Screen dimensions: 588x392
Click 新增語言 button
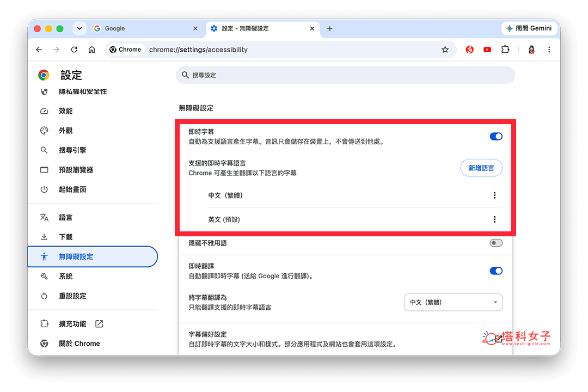click(x=481, y=168)
